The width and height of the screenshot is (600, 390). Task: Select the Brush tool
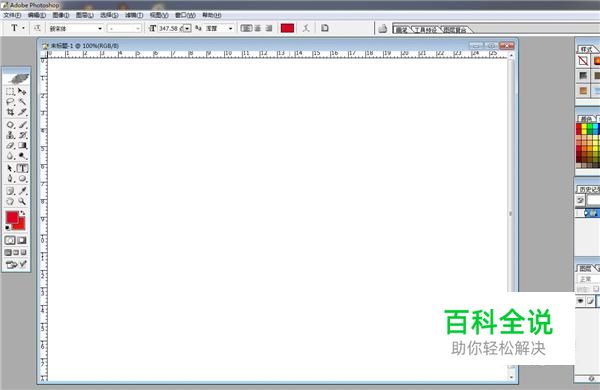pos(22,125)
